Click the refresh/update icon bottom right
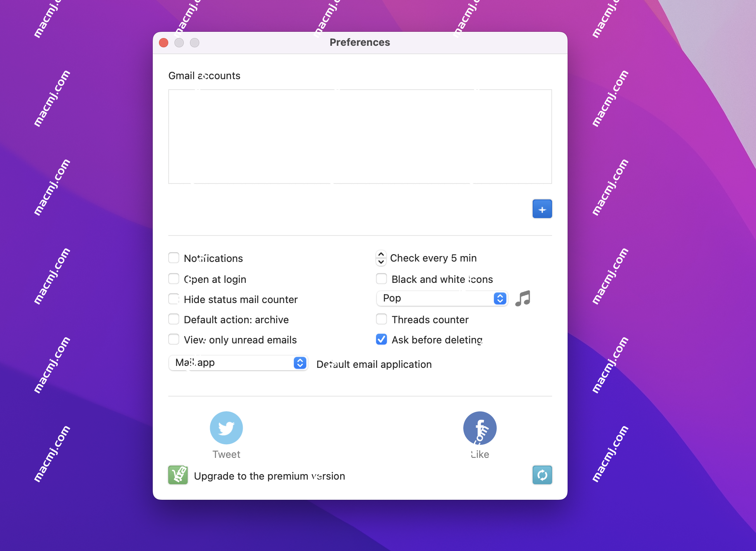This screenshot has height=551, width=756. (x=540, y=475)
